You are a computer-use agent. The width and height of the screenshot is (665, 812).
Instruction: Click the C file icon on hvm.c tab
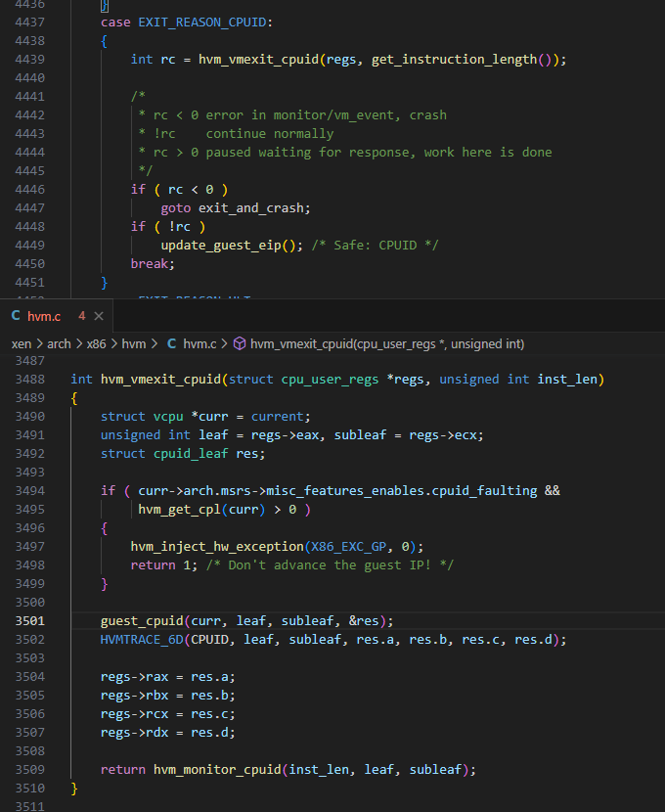click(x=16, y=316)
